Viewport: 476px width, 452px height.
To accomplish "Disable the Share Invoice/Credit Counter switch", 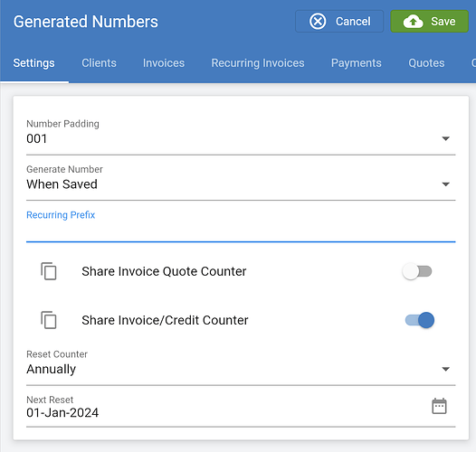I will coord(420,320).
